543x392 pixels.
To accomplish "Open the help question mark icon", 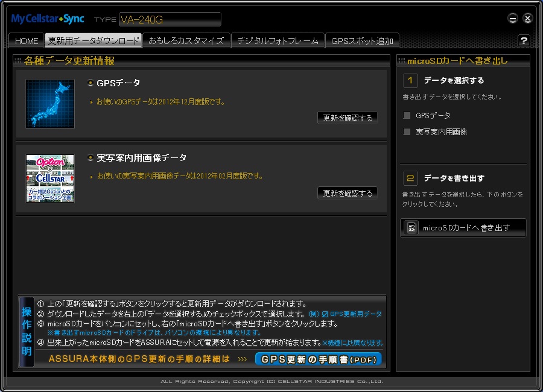I will (524, 40).
